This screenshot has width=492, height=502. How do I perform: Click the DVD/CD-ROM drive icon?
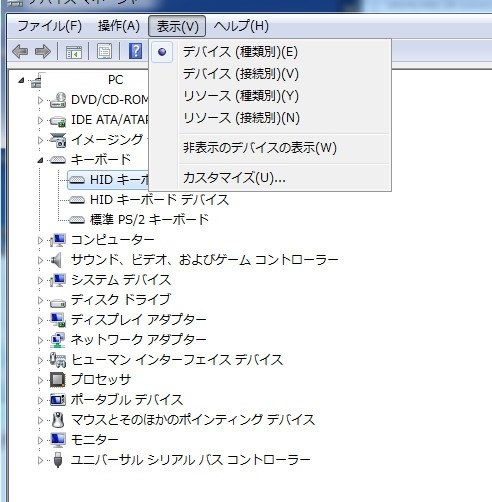pos(58,100)
